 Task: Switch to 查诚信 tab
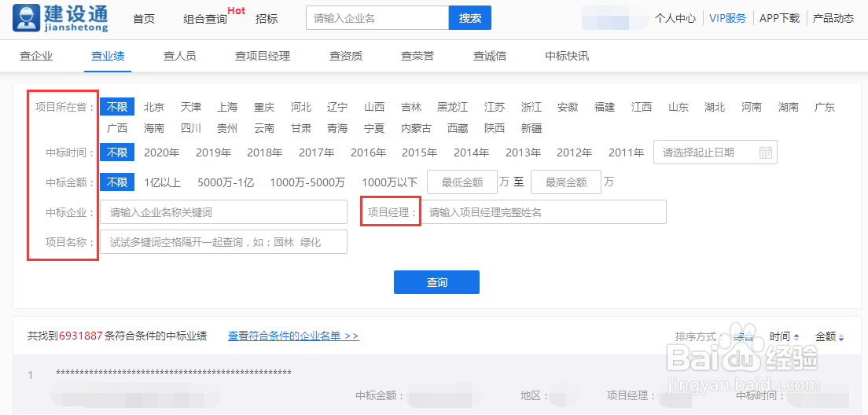[x=490, y=56]
